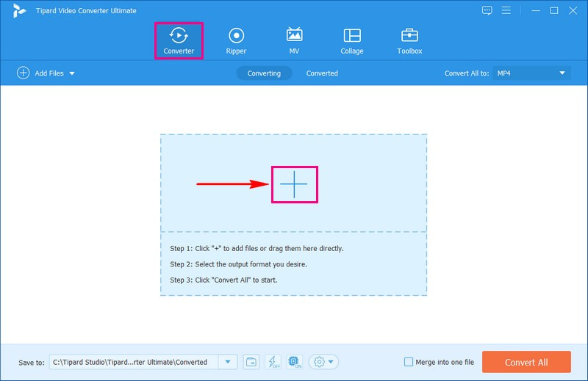Toggle GPU hardware acceleration
The image size is (588, 381).
(294, 362)
